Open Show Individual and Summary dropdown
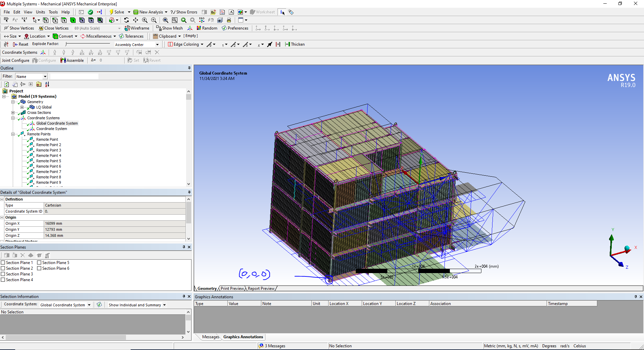Screen dimensions: 644x350 [164, 305]
